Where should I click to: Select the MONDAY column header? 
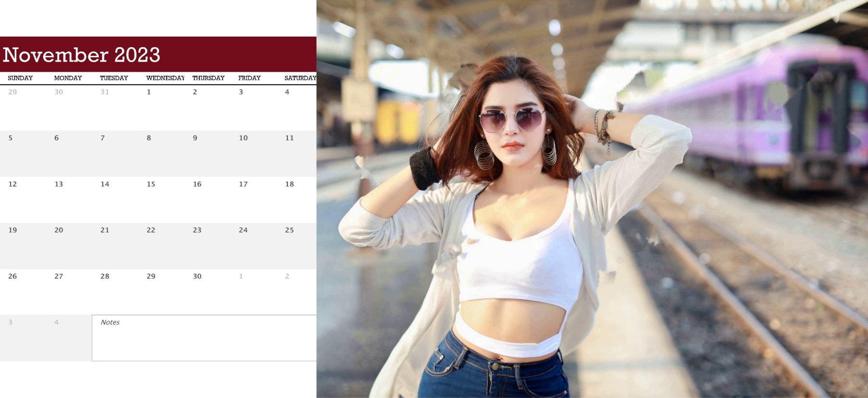68,78
